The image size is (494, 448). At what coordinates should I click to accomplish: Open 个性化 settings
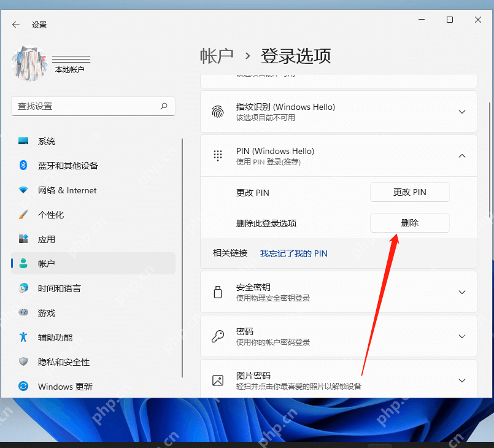click(x=93, y=215)
